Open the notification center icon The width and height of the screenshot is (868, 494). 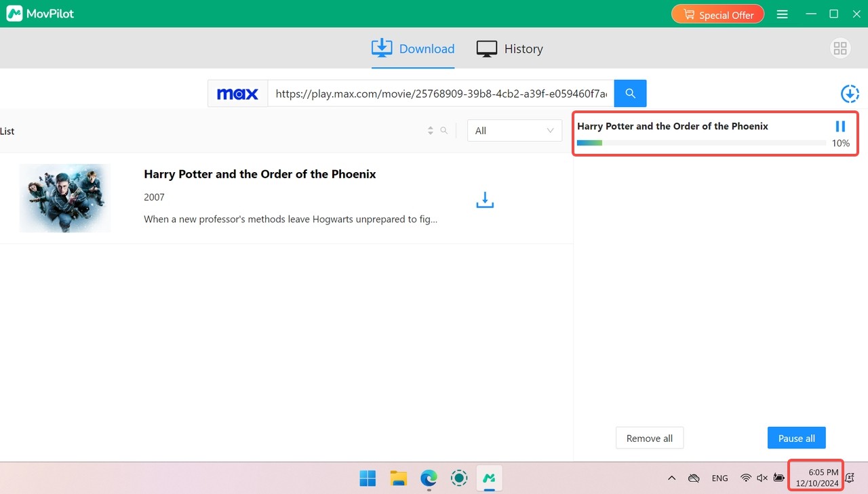coord(850,478)
